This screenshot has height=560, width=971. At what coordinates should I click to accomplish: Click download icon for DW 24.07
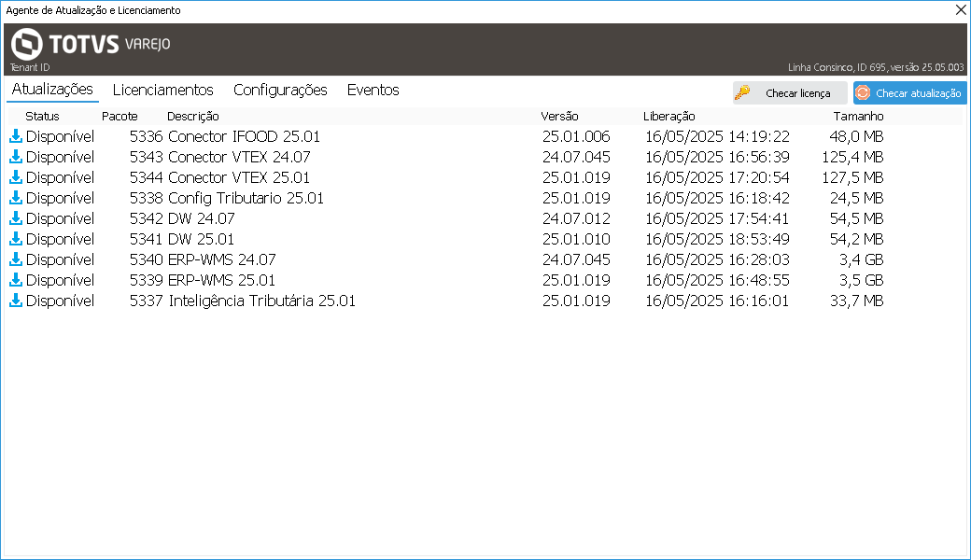click(16, 217)
